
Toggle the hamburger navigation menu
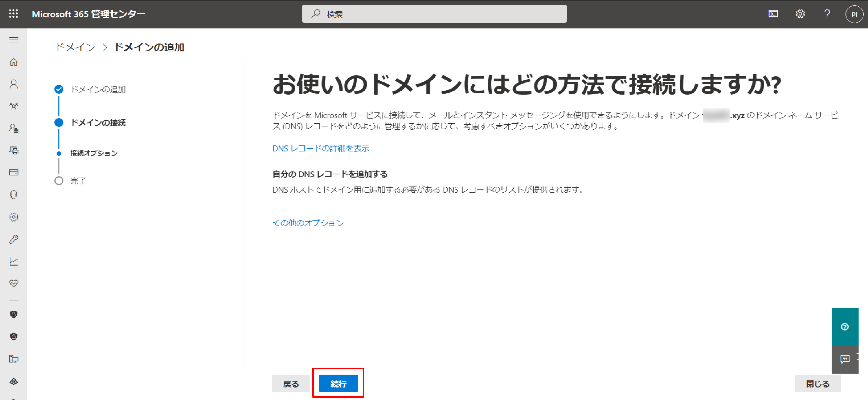(14, 40)
